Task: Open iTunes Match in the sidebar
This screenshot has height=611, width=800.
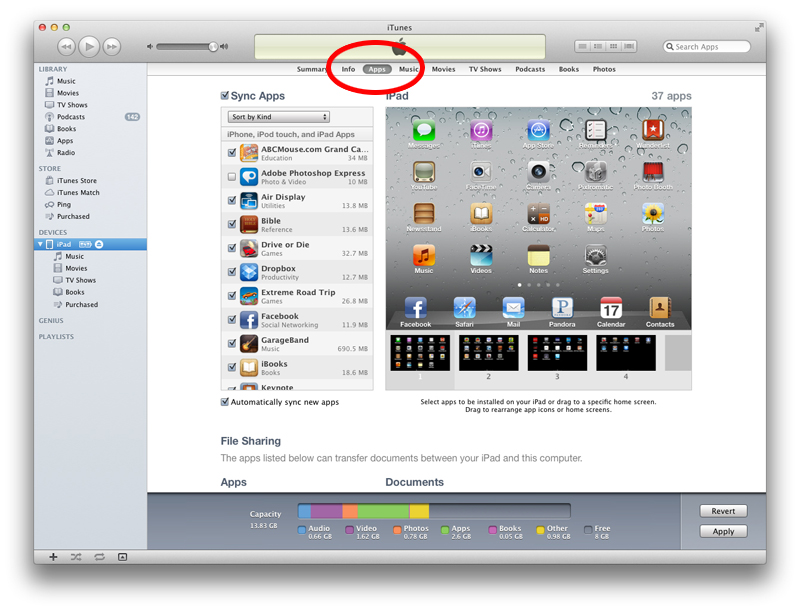Action: (x=78, y=193)
